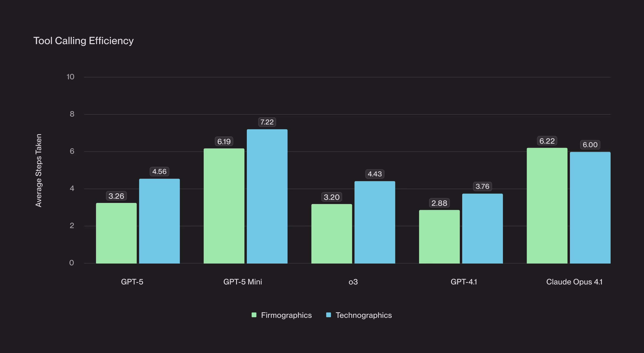Viewport: 644px width, 353px height.
Task: Click the 2.88 value label
Action: pos(439,203)
